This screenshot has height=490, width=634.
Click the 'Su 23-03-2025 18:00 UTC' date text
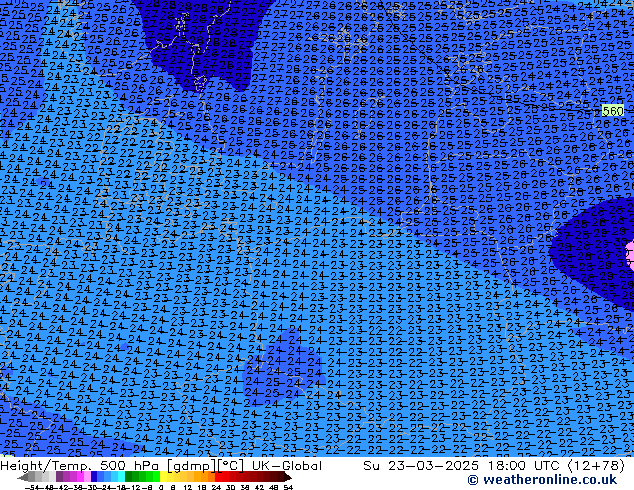(463, 466)
